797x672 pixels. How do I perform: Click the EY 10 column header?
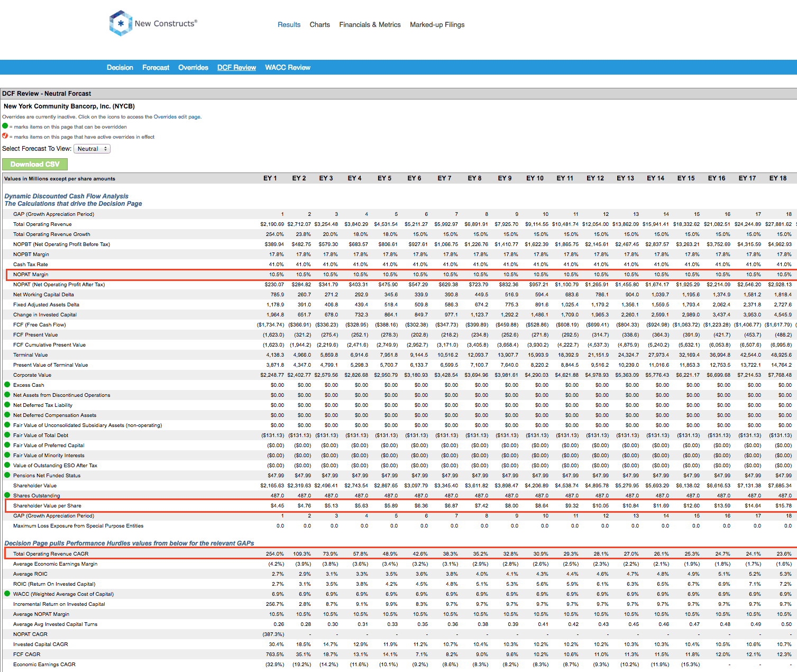pyautogui.click(x=535, y=178)
